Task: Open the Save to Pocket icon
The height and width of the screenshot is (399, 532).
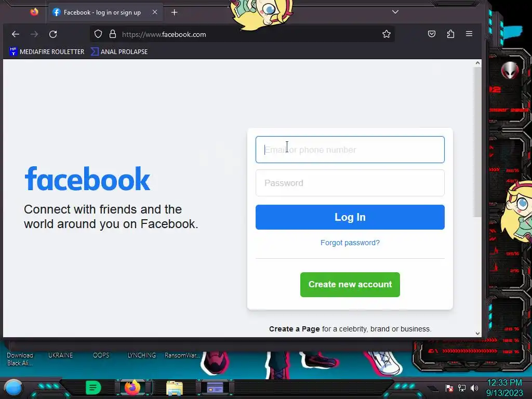Action: [432, 34]
